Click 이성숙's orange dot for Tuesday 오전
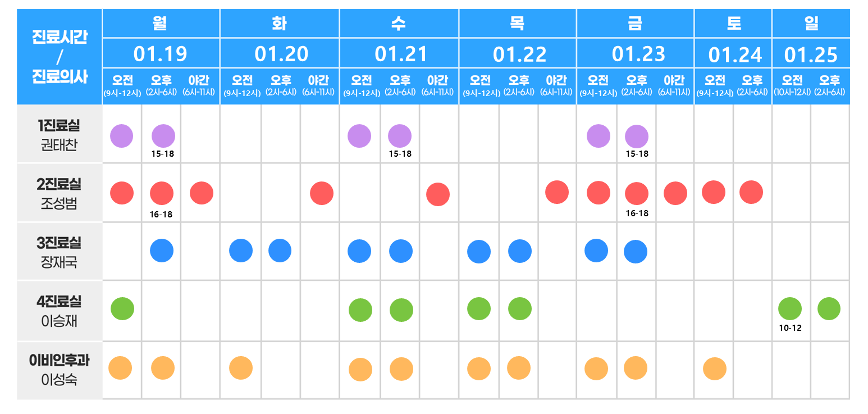Screen dimensions: 868x414 [241, 368]
